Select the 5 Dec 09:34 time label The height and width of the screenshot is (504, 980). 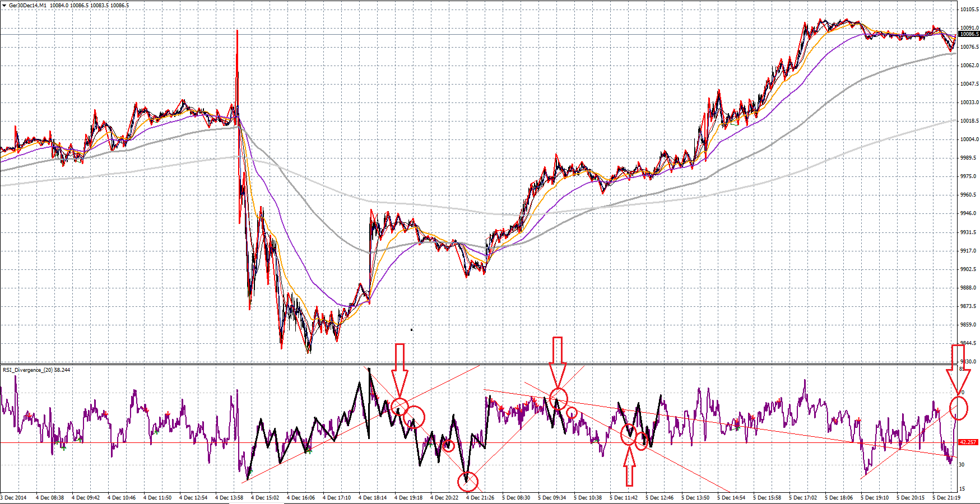(552, 497)
